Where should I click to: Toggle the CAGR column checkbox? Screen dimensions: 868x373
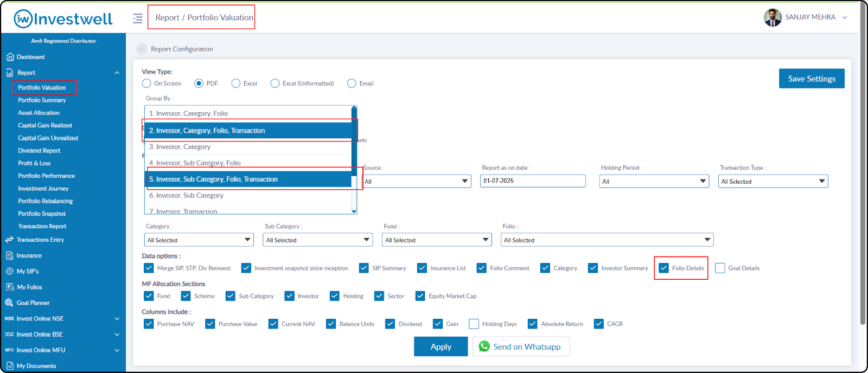598,324
